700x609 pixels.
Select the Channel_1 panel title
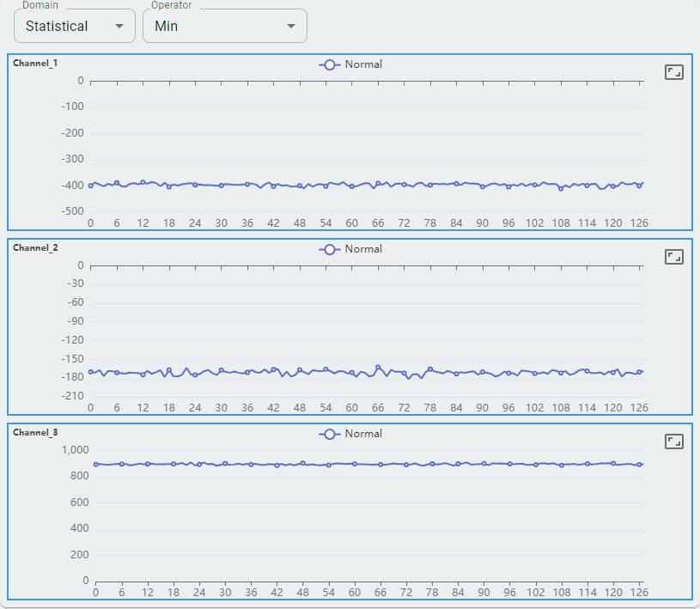click(35, 63)
